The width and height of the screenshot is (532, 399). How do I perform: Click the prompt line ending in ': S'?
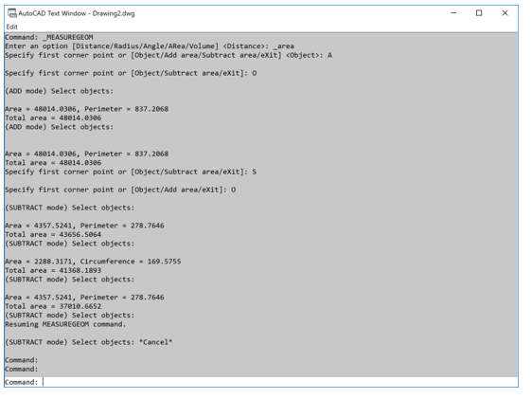click(131, 172)
